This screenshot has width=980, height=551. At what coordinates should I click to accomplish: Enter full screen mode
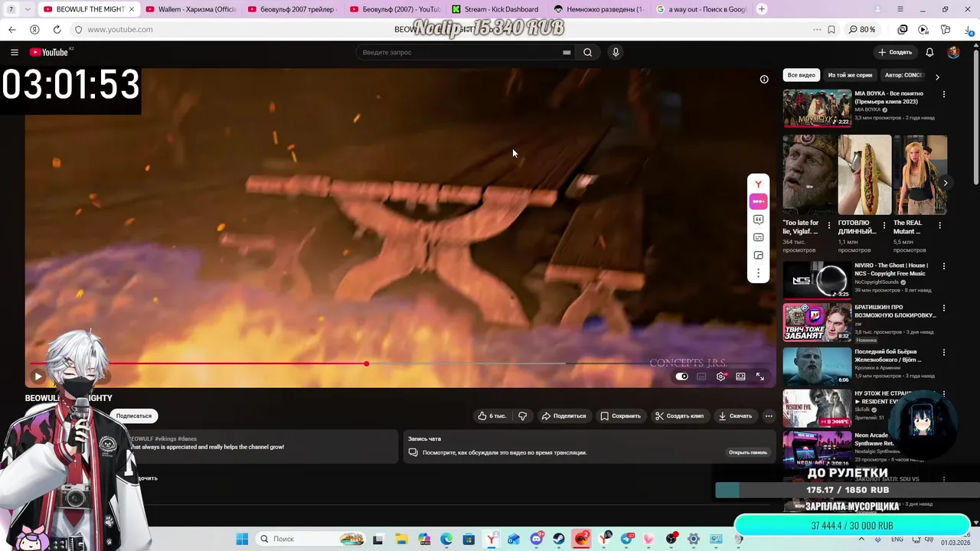760,376
